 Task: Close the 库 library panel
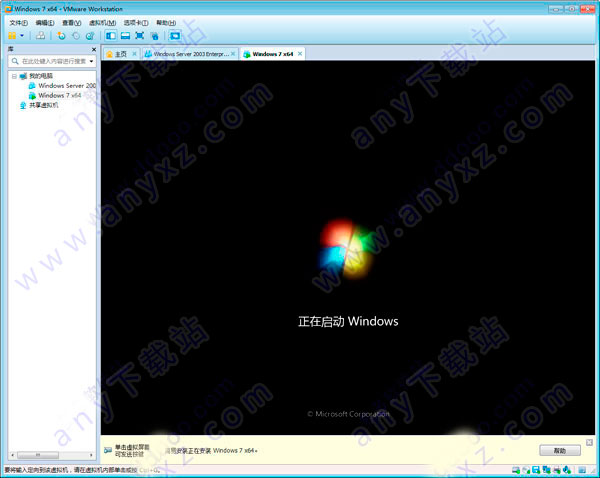click(94, 49)
